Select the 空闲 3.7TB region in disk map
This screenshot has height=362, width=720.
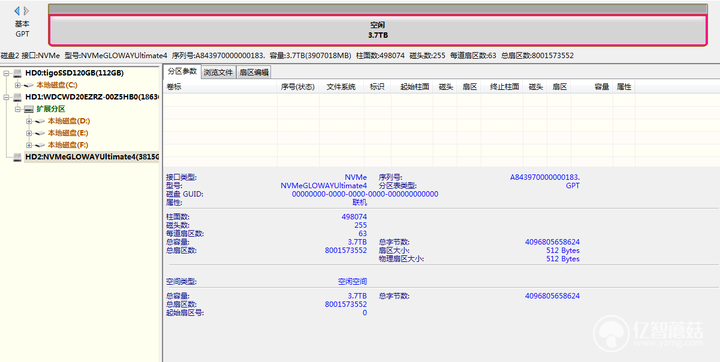[377, 30]
